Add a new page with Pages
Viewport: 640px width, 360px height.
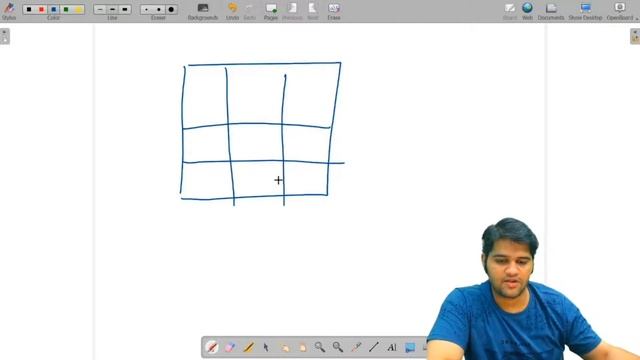(271, 11)
